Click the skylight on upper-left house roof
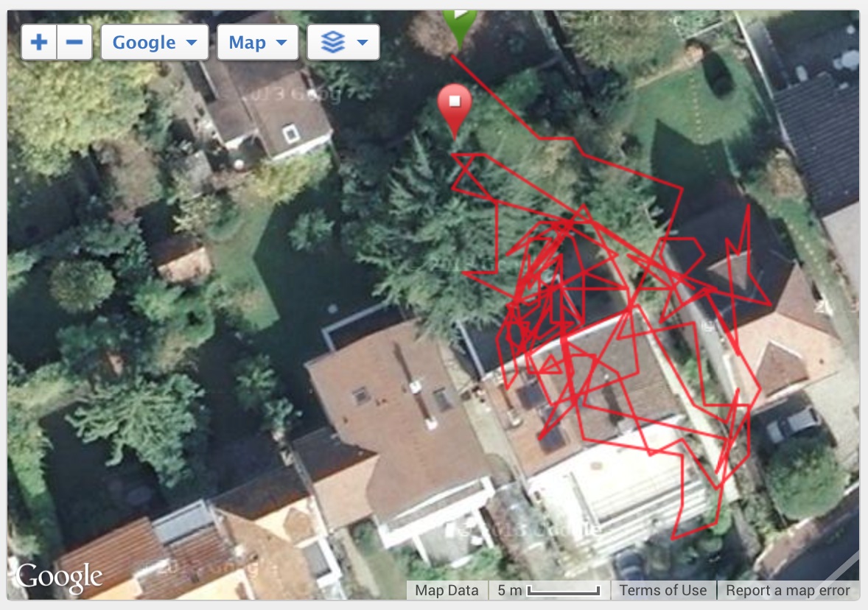This screenshot has width=868, height=610. click(x=290, y=133)
